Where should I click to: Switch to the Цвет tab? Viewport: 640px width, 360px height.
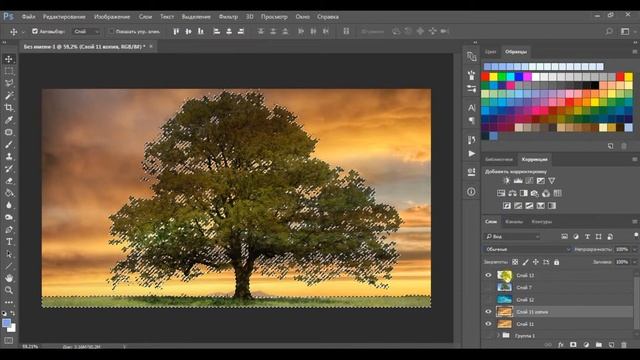tap(491, 52)
